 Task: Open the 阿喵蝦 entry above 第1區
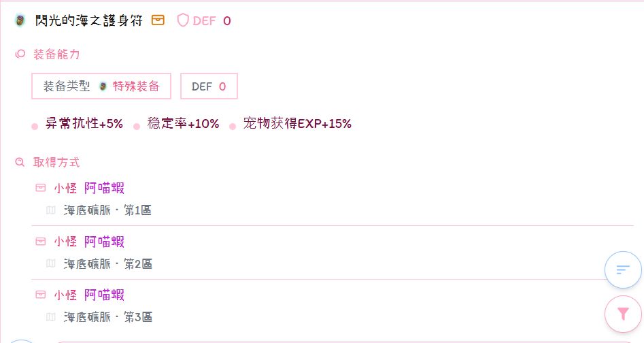pyautogui.click(x=104, y=188)
